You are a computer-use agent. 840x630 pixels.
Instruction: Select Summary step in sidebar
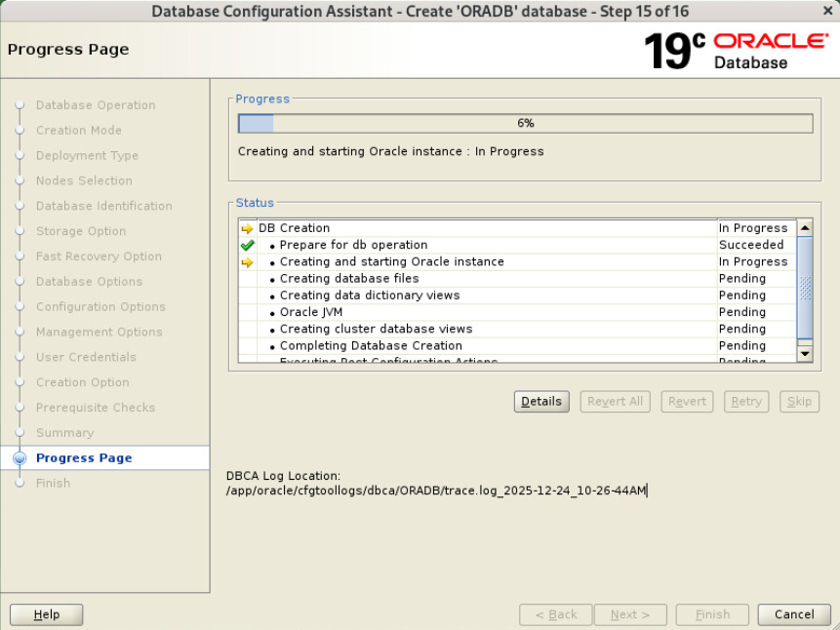click(64, 432)
